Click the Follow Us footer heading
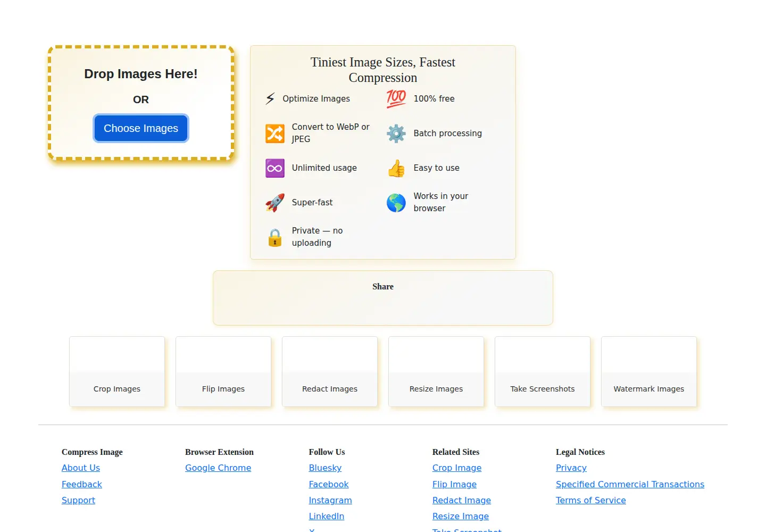 pyautogui.click(x=327, y=452)
